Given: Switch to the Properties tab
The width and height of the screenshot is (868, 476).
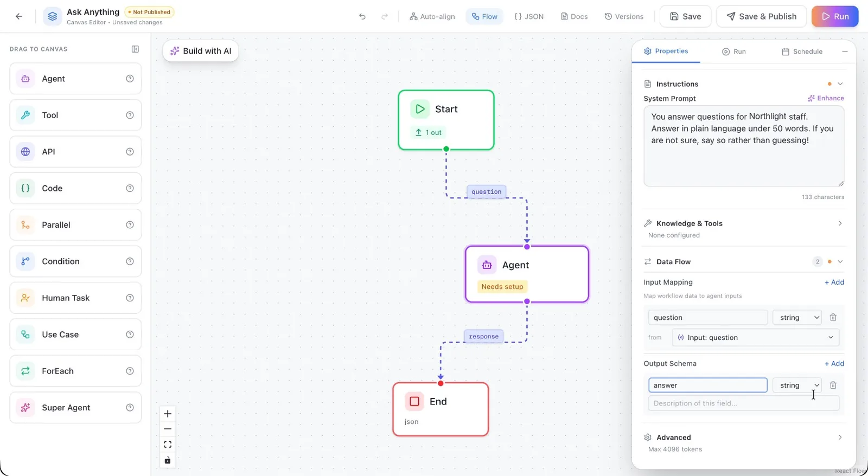Looking at the screenshot, I should tap(666, 51).
